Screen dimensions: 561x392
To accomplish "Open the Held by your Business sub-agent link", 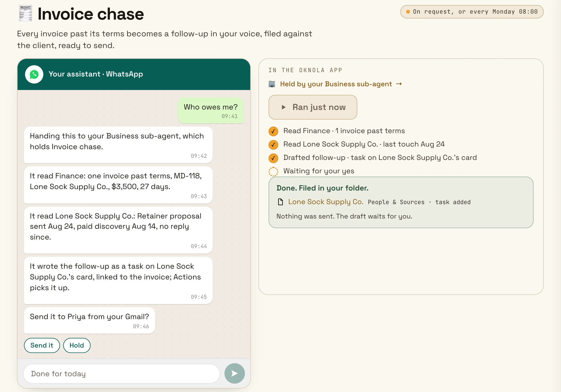I will click(x=336, y=84).
